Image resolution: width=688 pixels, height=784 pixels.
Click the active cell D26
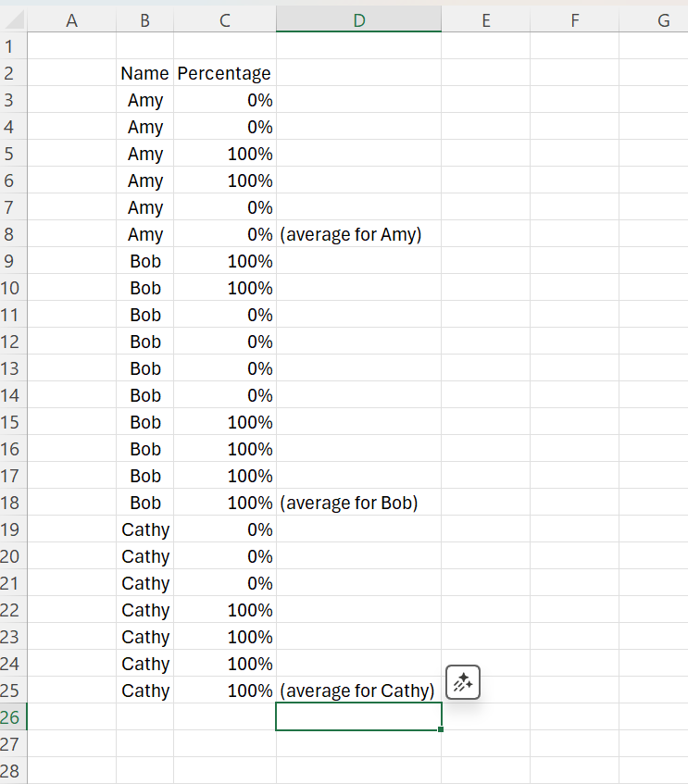point(358,716)
